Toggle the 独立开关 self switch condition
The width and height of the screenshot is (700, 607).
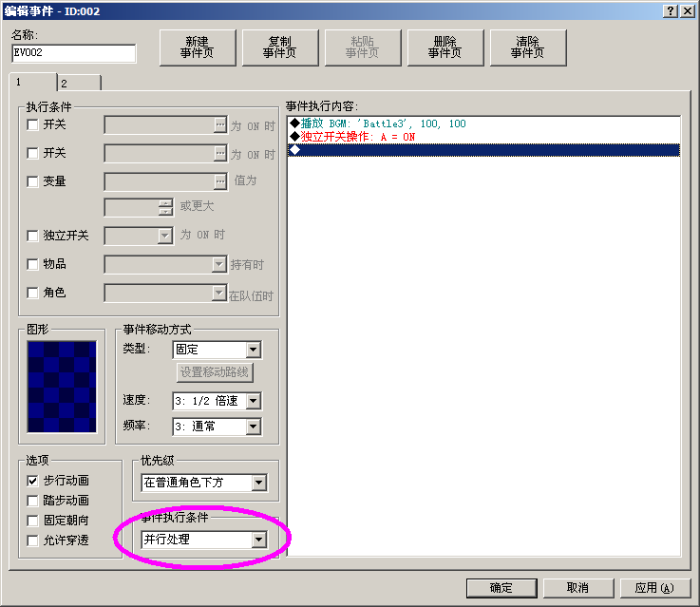point(32,236)
